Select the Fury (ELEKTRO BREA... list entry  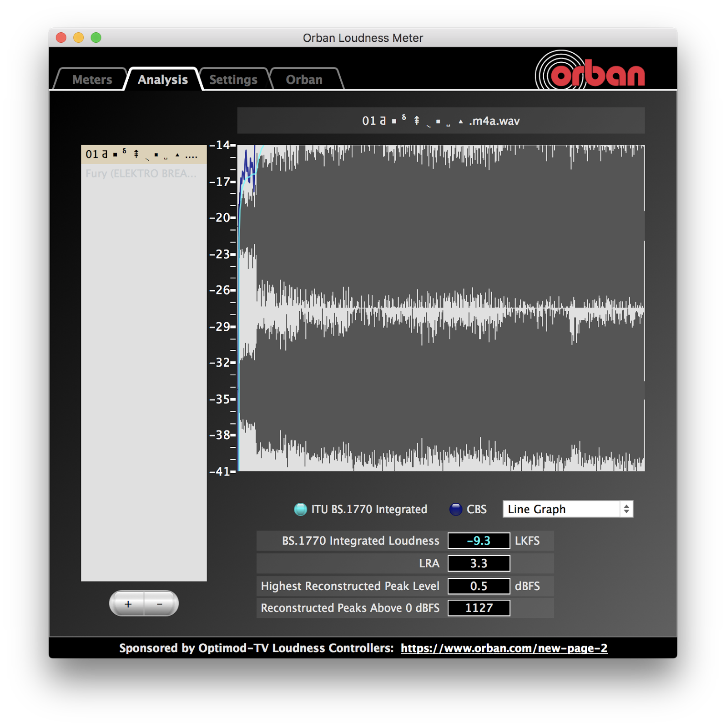coord(144,173)
